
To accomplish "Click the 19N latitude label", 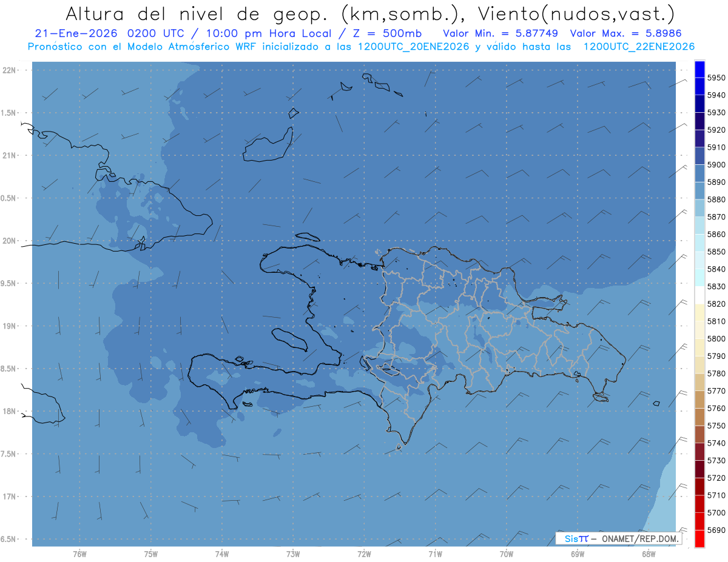I will coord(10,326).
